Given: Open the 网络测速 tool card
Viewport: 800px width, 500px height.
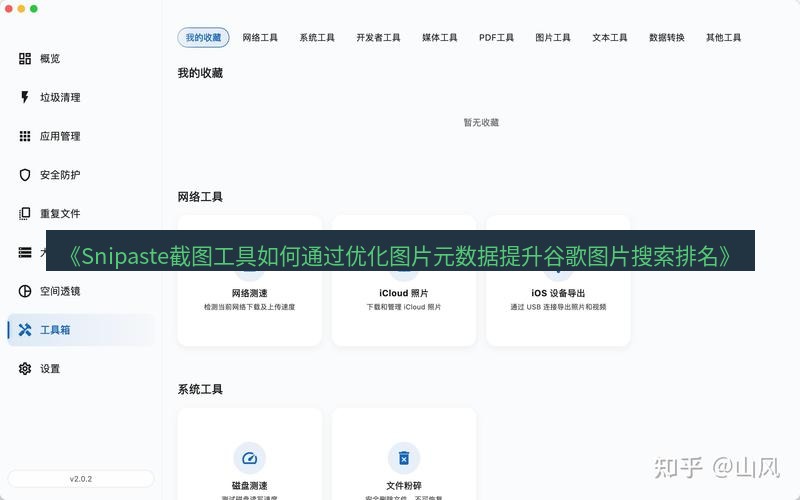Looking at the screenshot, I should pos(249,281).
